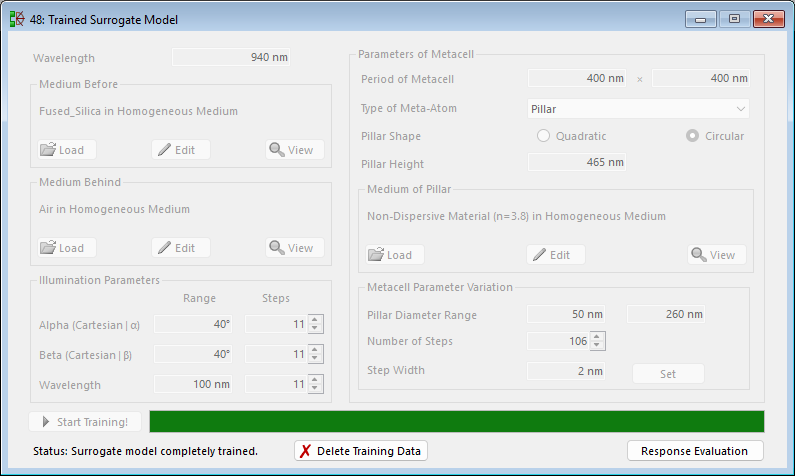The width and height of the screenshot is (795, 476).
Task: Click the Pillar Height input field
Action: (577, 163)
